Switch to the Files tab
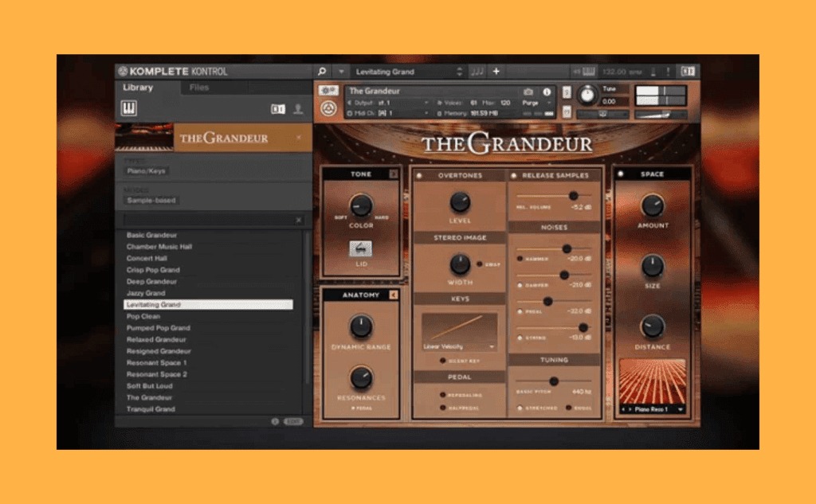The image size is (816, 504). (x=199, y=88)
